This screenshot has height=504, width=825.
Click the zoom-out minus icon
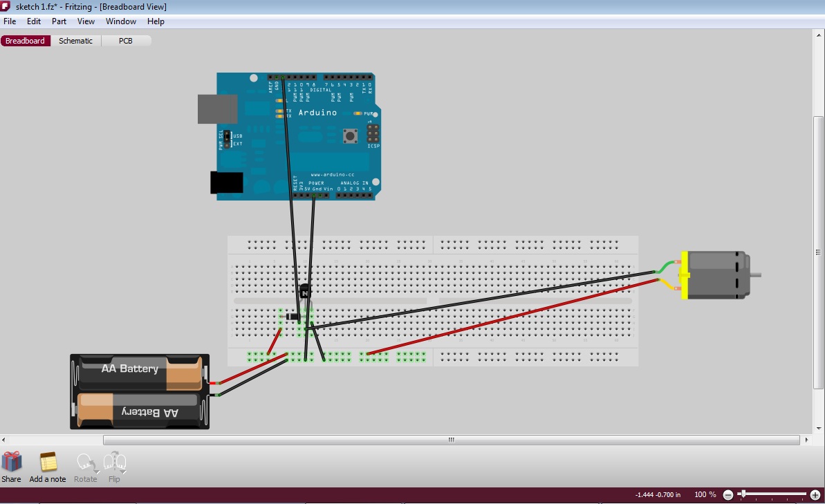click(x=727, y=494)
